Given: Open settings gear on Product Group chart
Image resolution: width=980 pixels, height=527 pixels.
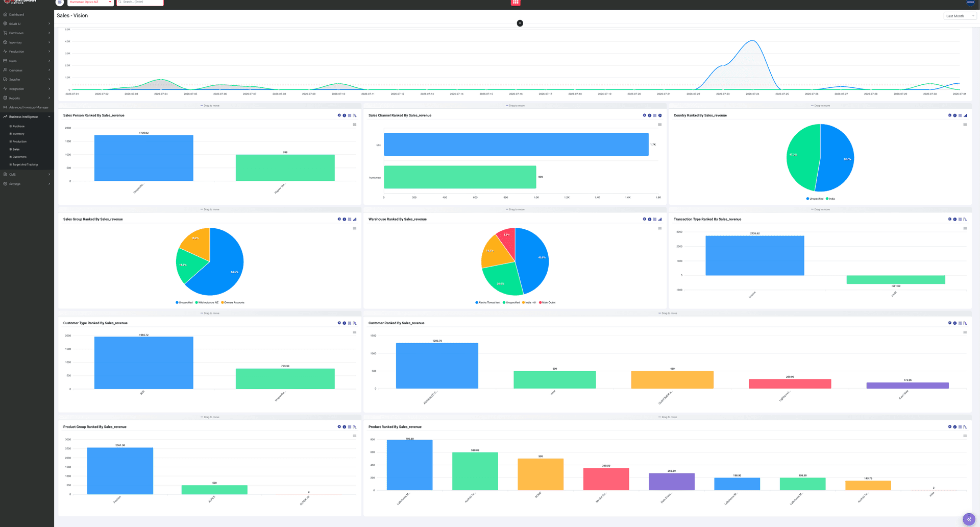Looking at the screenshot, I should 339,427.
